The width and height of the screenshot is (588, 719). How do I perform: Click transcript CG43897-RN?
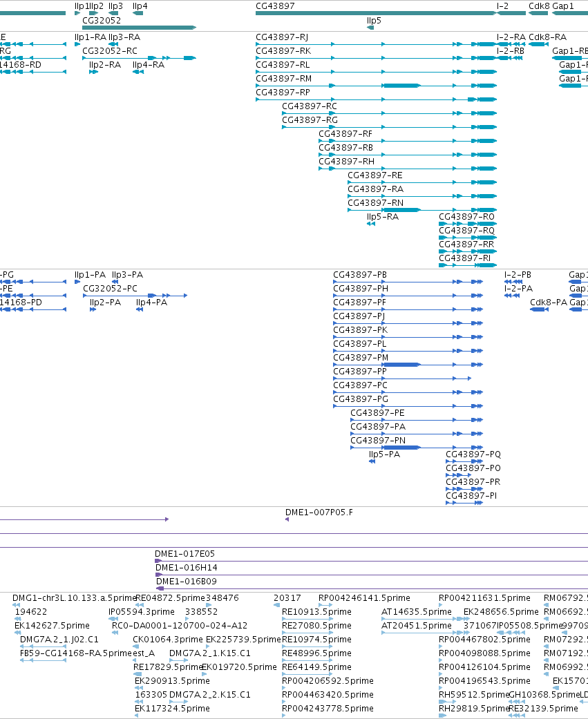coord(422,210)
